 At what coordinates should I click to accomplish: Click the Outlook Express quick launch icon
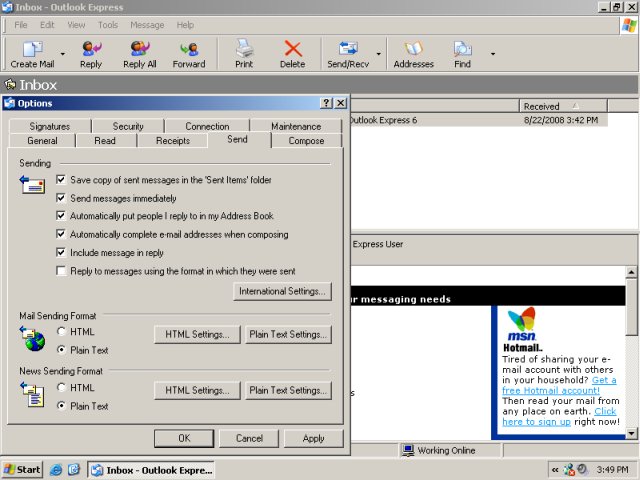74,470
